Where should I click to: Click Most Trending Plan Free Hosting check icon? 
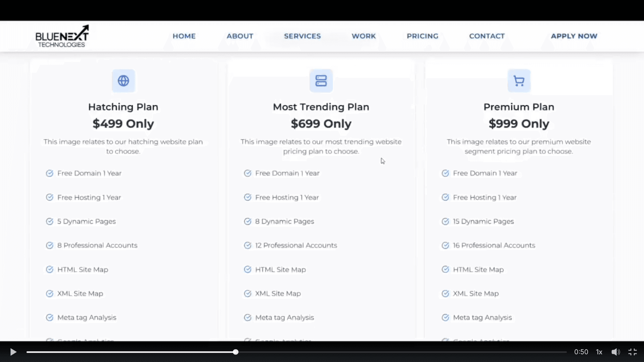click(248, 197)
